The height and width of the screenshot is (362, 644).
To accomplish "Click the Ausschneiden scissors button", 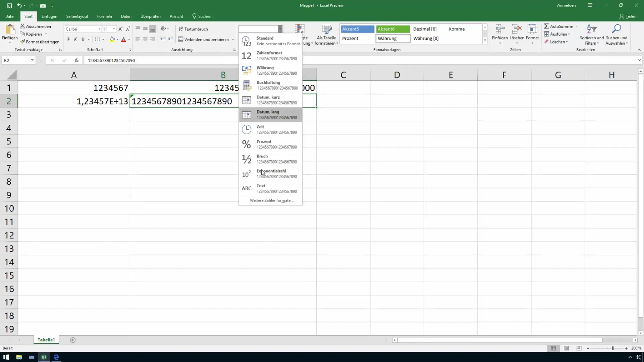I will coord(36,26).
